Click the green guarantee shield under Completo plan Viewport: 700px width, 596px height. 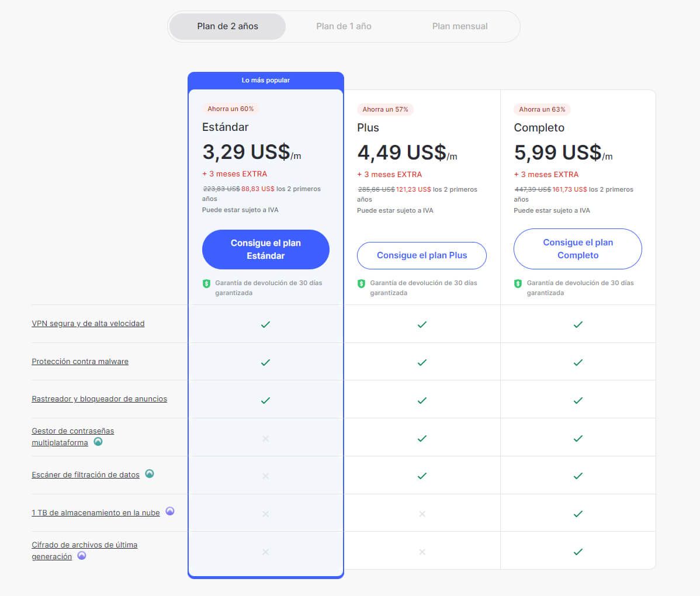point(518,283)
